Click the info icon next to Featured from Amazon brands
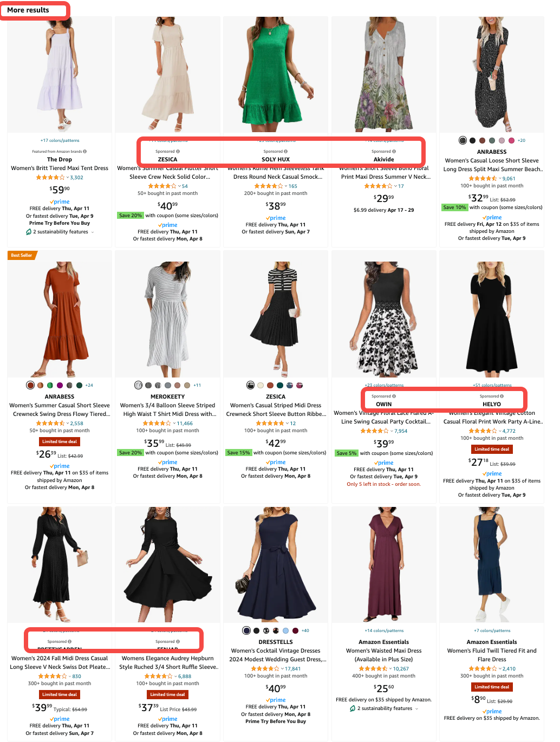Screen dimensions: 560x742 [85, 152]
